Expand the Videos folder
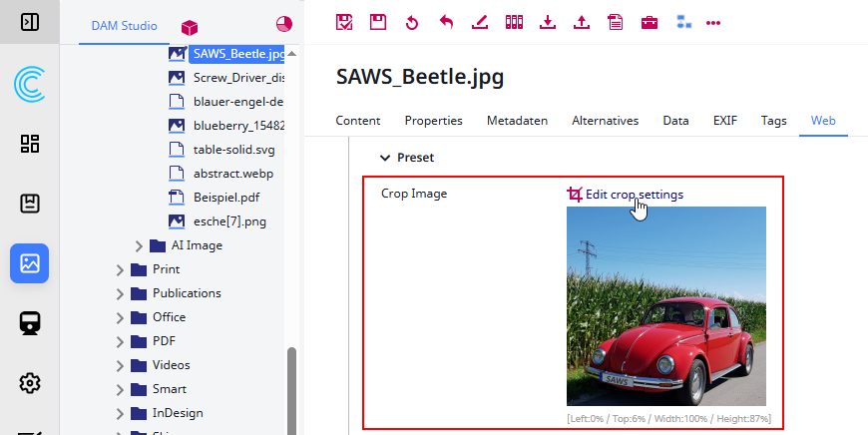Image resolution: width=868 pixels, height=435 pixels. point(120,365)
